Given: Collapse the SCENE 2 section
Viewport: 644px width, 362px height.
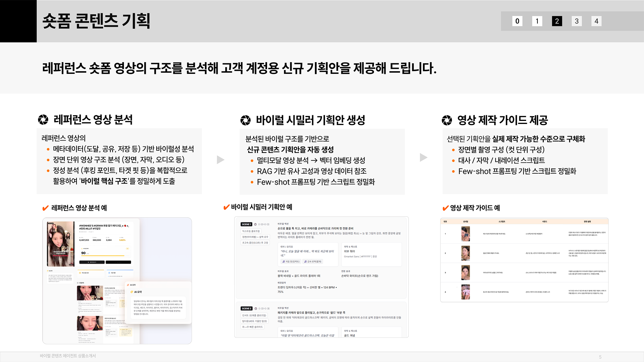Looking at the screenshot, I should (246, 308).
